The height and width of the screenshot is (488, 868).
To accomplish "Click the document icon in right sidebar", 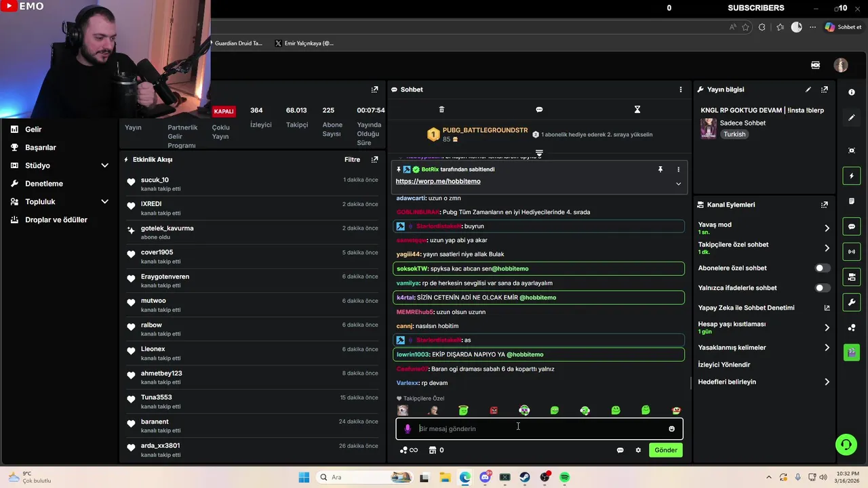I will (x=852, y=201).
